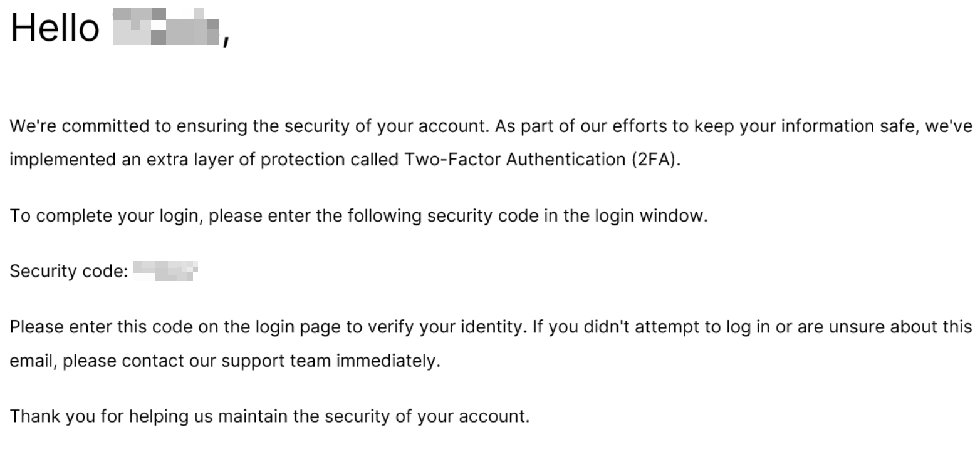Click the phrase "Please enter this code"
This screenshot has width=980, height=457.
(103, 327)
